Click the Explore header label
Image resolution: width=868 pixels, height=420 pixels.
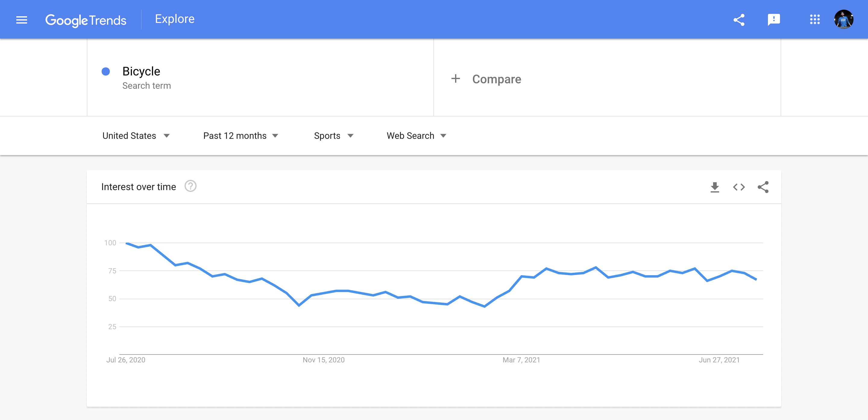[x=175, y=19]
